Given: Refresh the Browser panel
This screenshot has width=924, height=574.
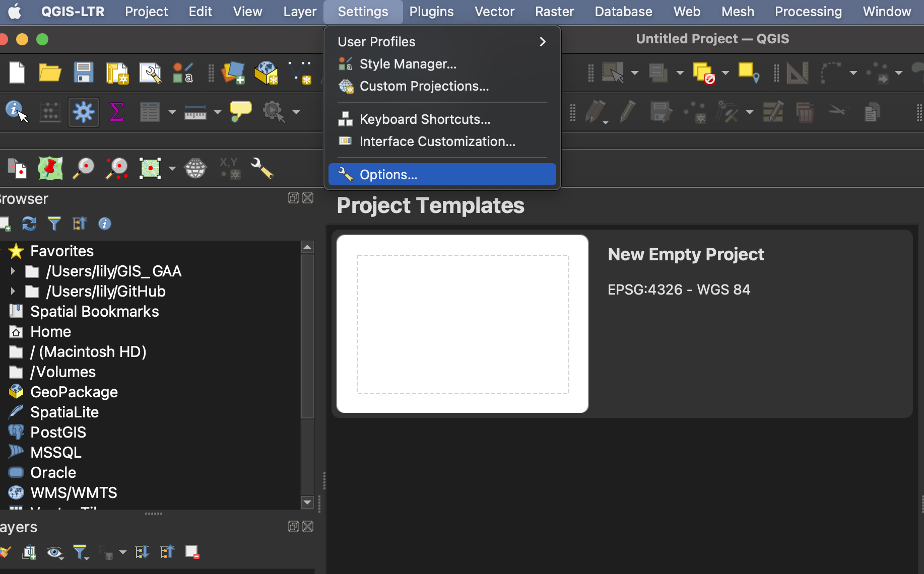Looking at the screenshot, I should click(29, 224).
